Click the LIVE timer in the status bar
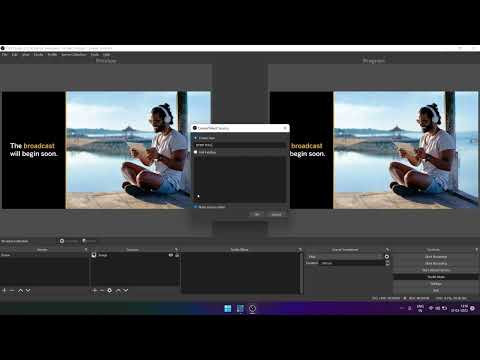 coord(386,298)
